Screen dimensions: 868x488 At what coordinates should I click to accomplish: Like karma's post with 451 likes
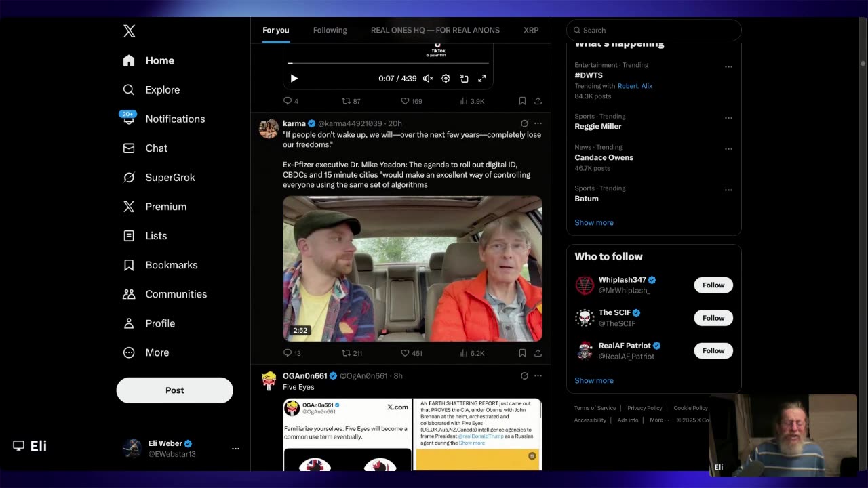pos(411,353)
